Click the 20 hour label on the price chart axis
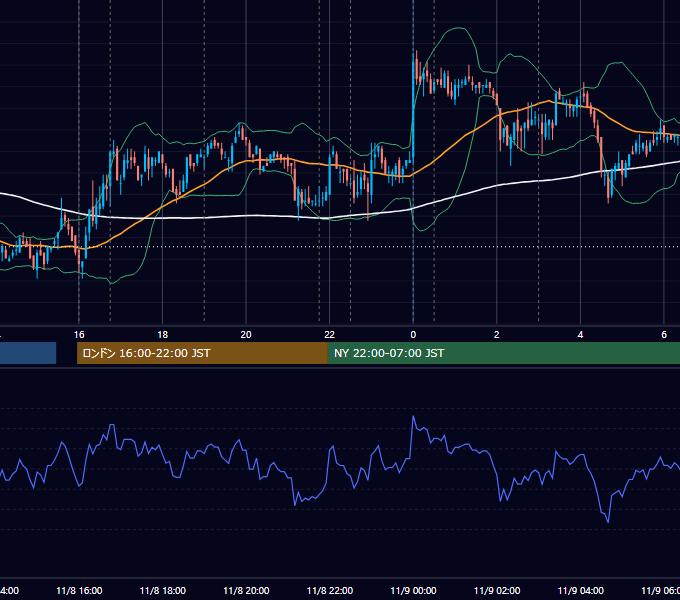Screen dimensions: 680x600 246,335
